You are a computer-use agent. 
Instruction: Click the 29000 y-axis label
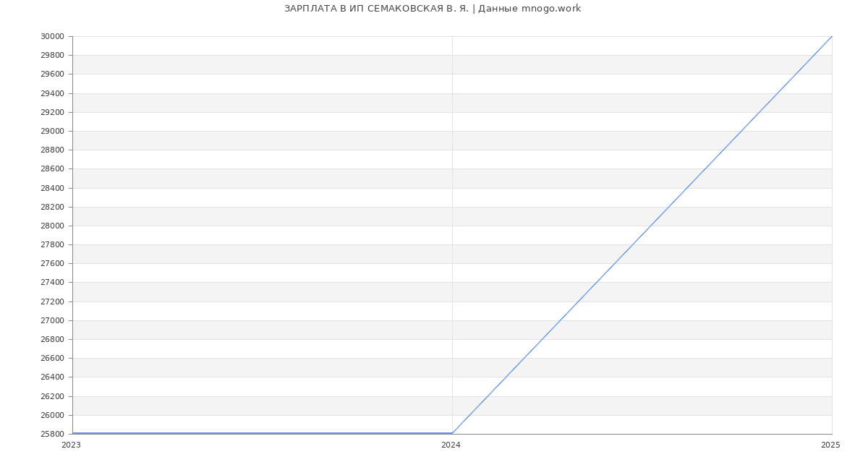point(52,132)
